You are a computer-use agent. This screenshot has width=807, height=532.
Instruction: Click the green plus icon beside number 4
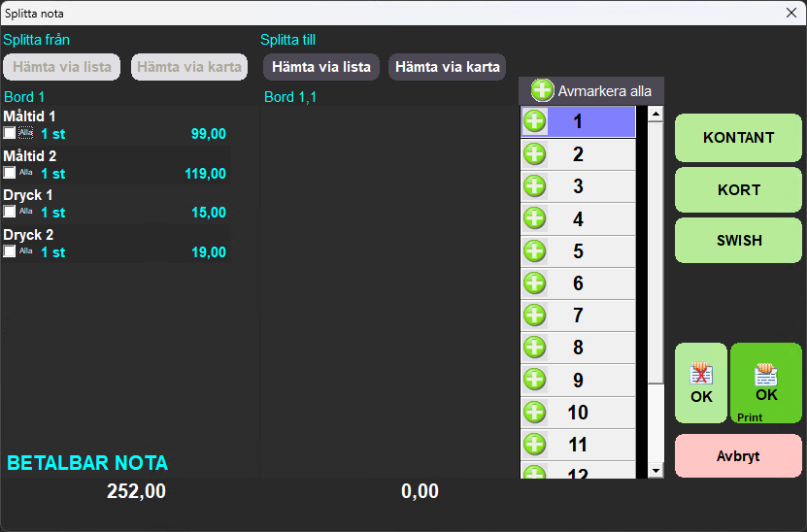coord(535,218)
